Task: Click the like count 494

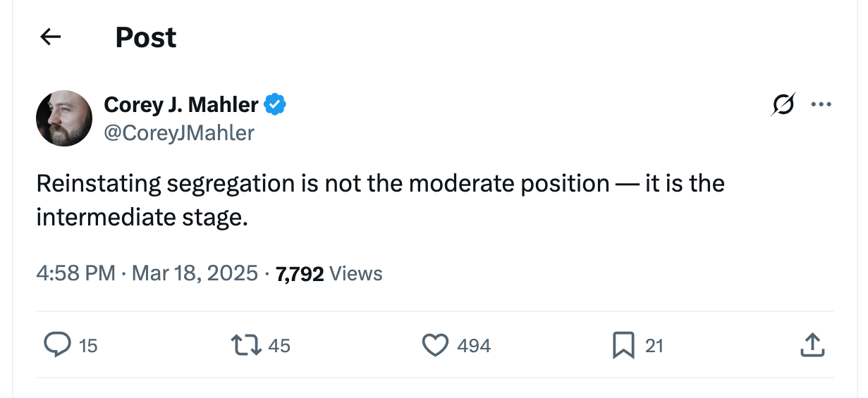Action: click(474, 346)
